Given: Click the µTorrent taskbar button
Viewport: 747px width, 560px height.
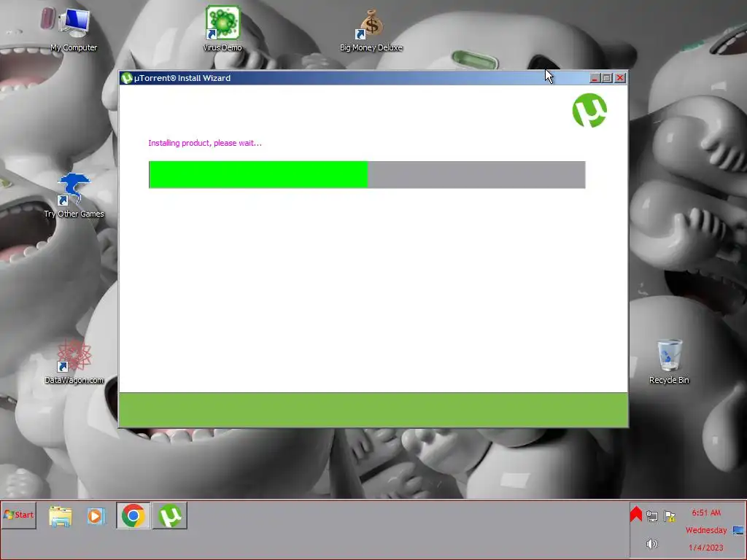Looking at the screenshot, I should point(170,516).
